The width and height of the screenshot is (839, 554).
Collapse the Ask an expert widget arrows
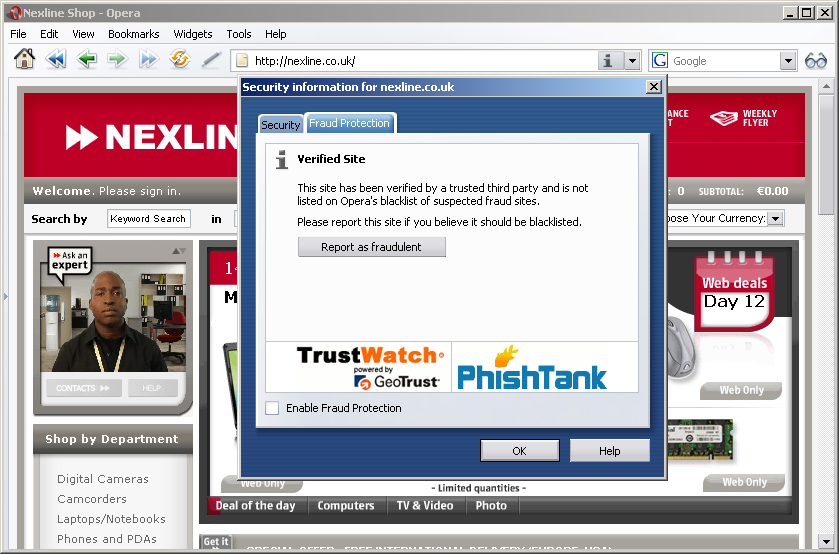[179, 251]
